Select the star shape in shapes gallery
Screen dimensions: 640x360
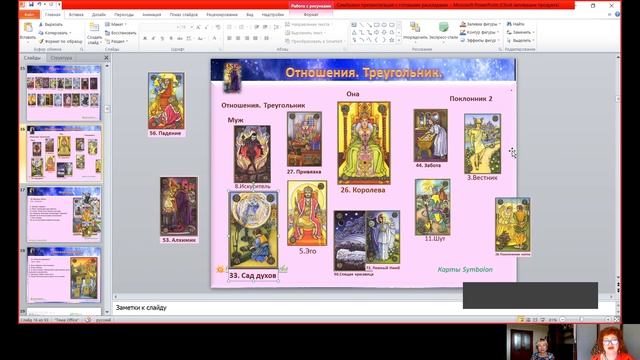click(x=392, y=40)
